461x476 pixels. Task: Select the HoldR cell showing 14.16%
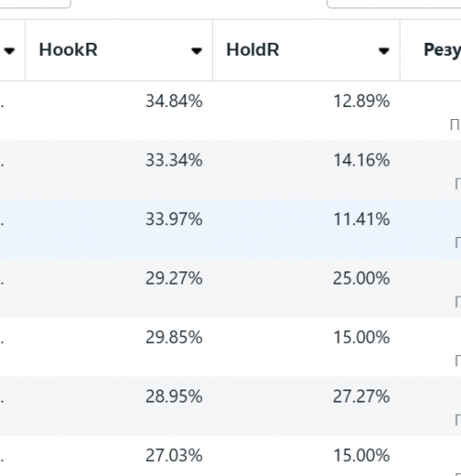(x=362, y=161)
